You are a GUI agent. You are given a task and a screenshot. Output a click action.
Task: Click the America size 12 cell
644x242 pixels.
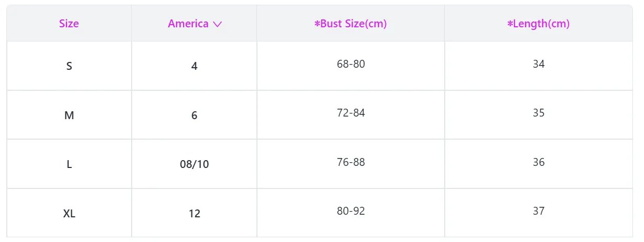(x=195, y=214)
